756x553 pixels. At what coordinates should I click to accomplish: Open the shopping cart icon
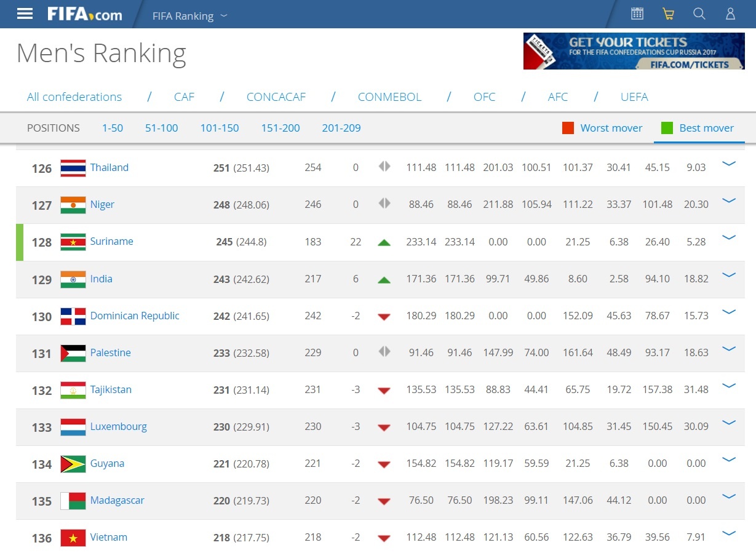(x=668, y=14)
